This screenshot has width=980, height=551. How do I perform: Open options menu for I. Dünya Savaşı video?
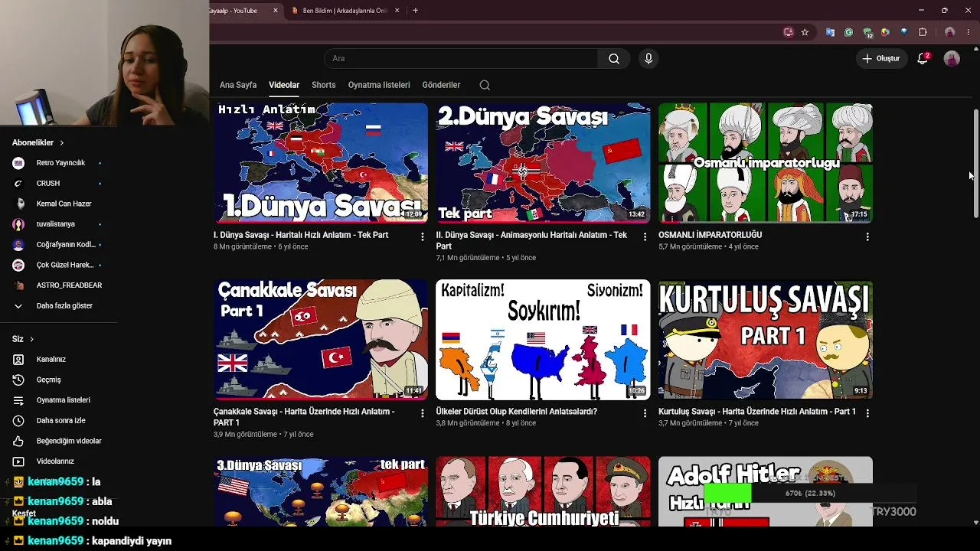(423, 237)
